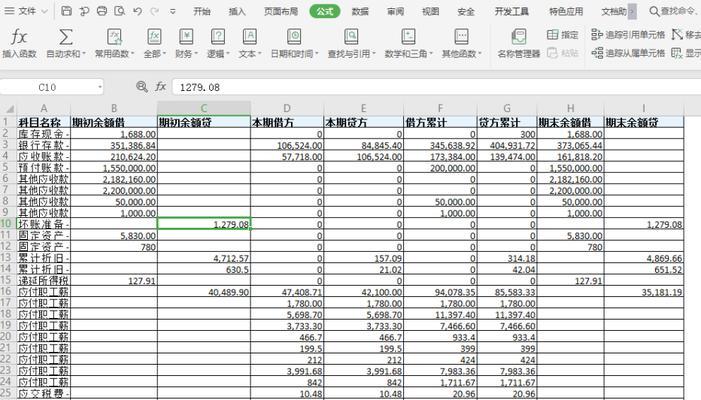The width and height of the screenshot is (701, 400).
Task: Click the AutoSum (自动求和) sigma icon
Action: pyautogui.click(x=66, y=37)
